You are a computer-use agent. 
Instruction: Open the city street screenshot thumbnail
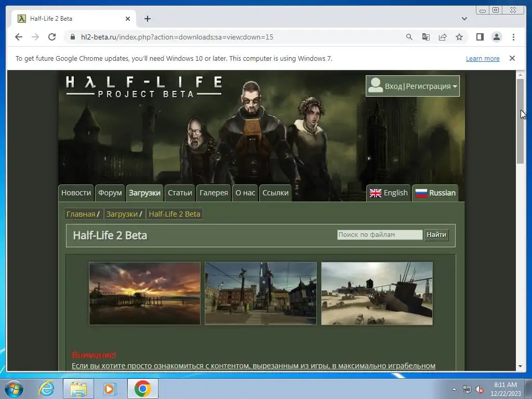tap(261, 294)
